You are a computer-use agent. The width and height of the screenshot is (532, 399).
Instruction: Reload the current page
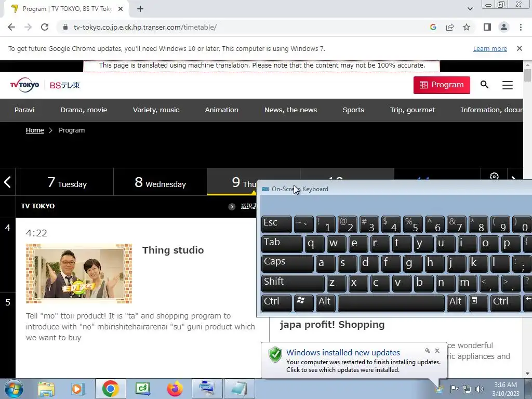(45, 27)
